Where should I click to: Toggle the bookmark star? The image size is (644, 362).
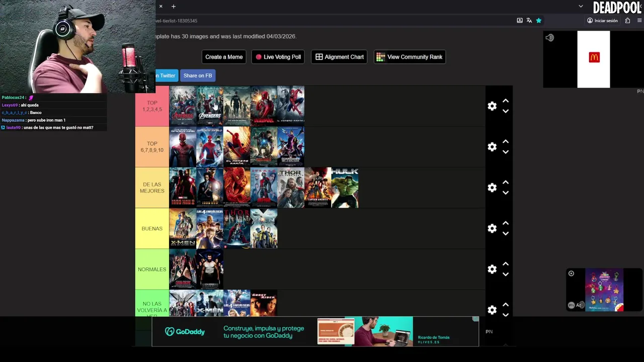[x=539, y=21]
